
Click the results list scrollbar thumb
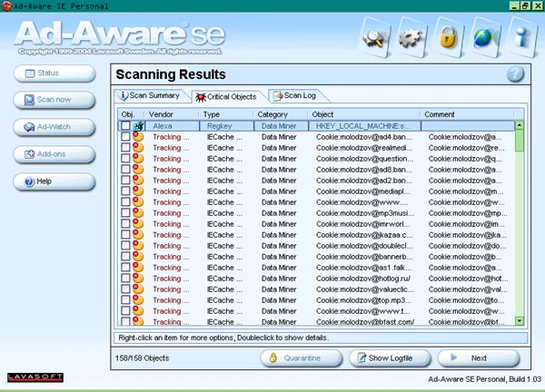click(x=520, y=141)
